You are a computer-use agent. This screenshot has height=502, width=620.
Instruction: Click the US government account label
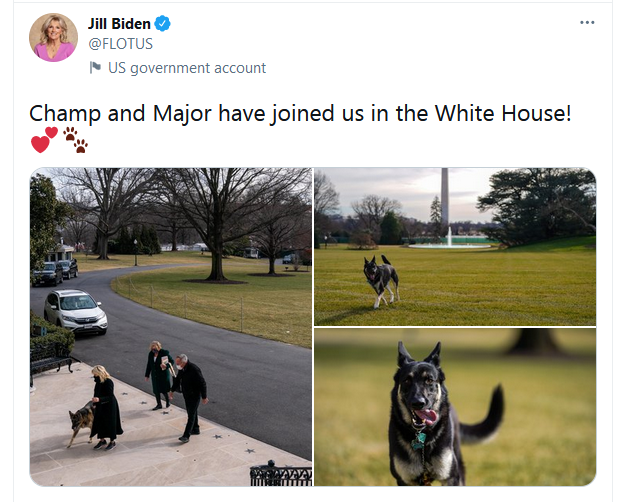pos(187,68)
